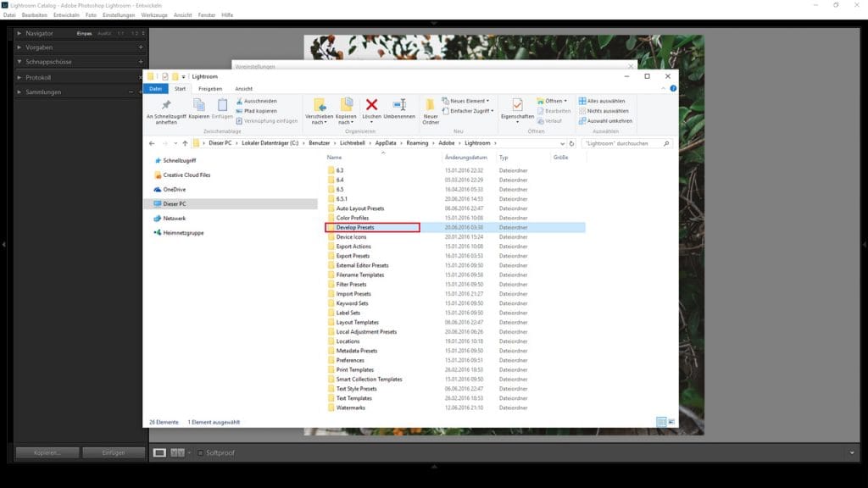Open the Foto menu in Lightroom
This screenshot has width=868, height=488.
point(91,15)
